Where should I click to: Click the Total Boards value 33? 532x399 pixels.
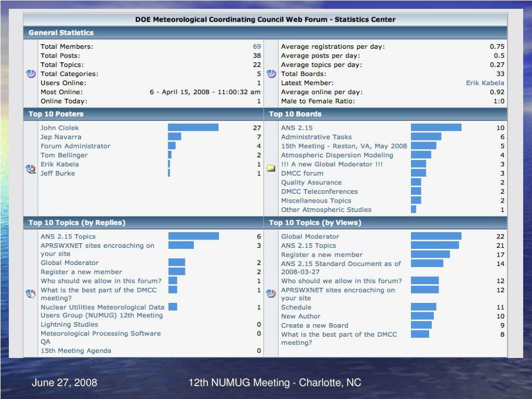[500, 74]
